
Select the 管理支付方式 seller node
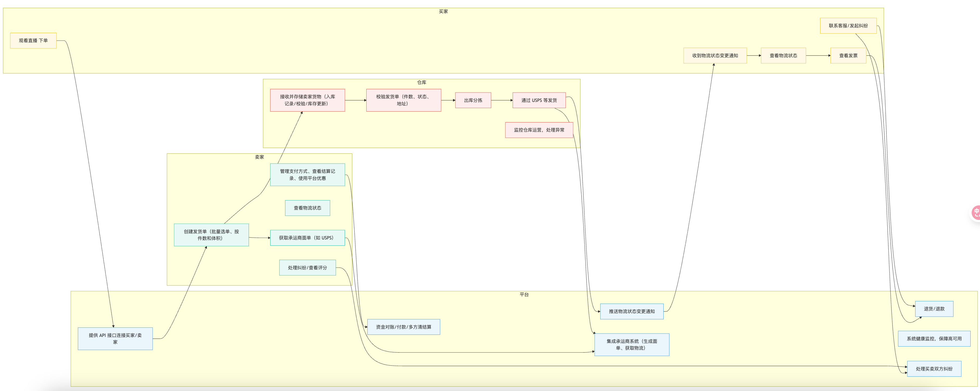[307, 175]
